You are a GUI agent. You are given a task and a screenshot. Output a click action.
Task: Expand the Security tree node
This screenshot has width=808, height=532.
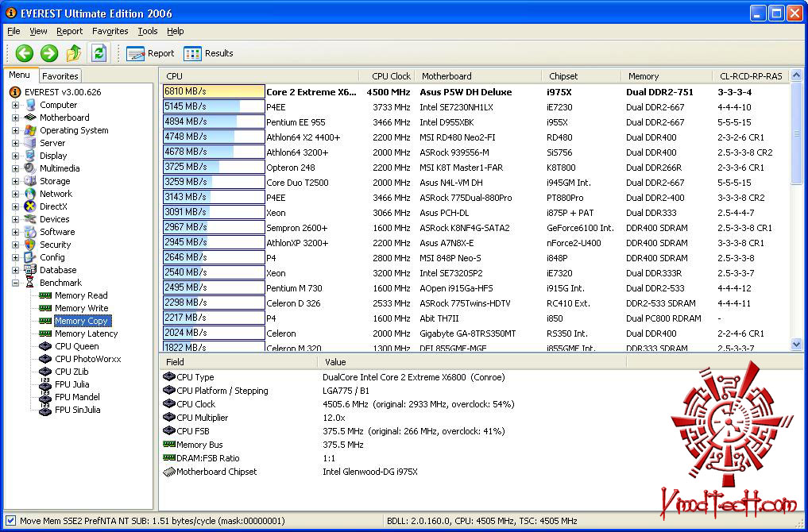(15, 245)
